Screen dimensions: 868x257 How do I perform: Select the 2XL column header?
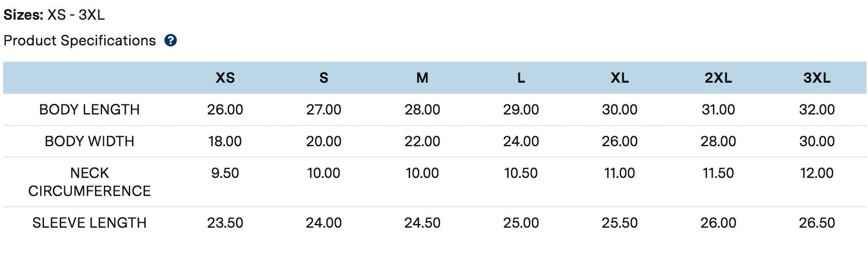[x=718, y=78]
